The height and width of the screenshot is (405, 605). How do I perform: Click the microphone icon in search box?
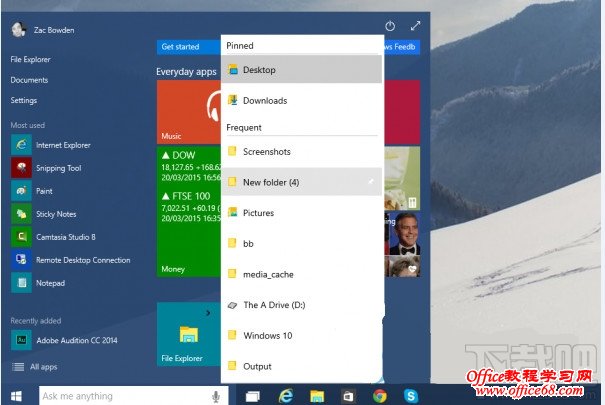pos(216,396)
